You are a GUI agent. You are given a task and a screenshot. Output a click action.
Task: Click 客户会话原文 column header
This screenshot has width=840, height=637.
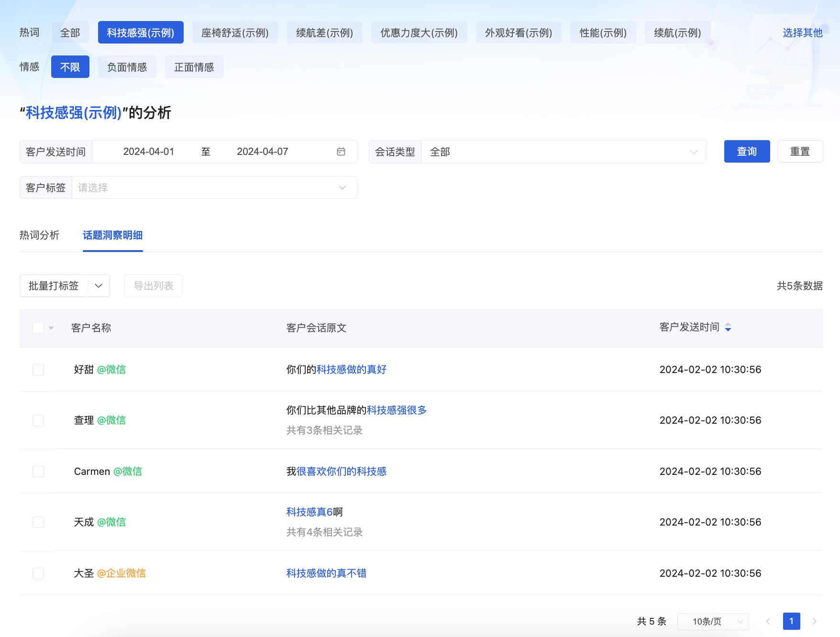tap(316, 328)
